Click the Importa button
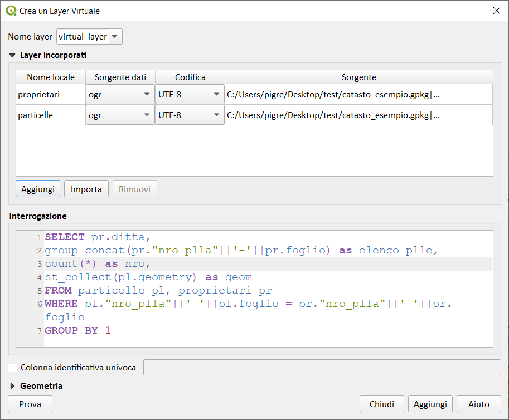The width and height of the screenshot is (509, 420). click(86, 189)
